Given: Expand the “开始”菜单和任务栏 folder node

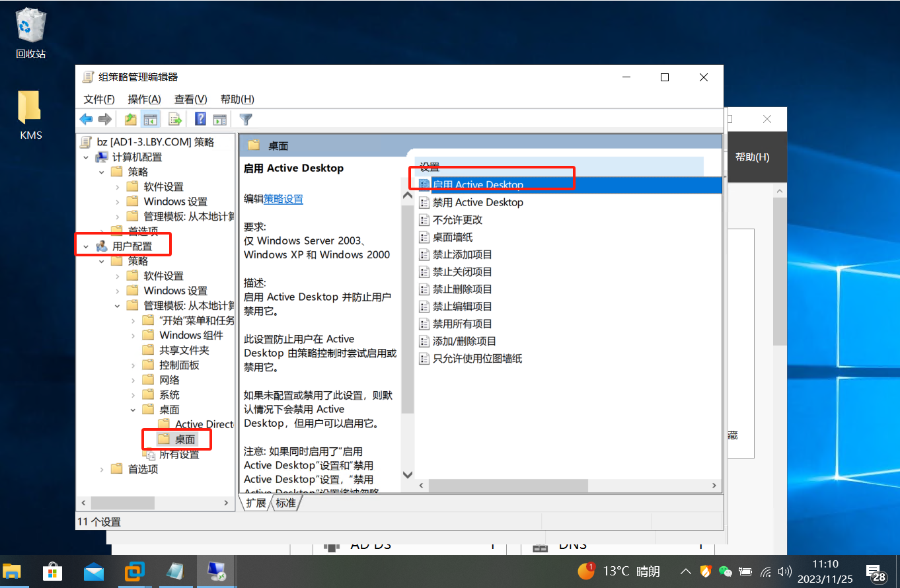Looking at the screenshot, I should 133,320.
